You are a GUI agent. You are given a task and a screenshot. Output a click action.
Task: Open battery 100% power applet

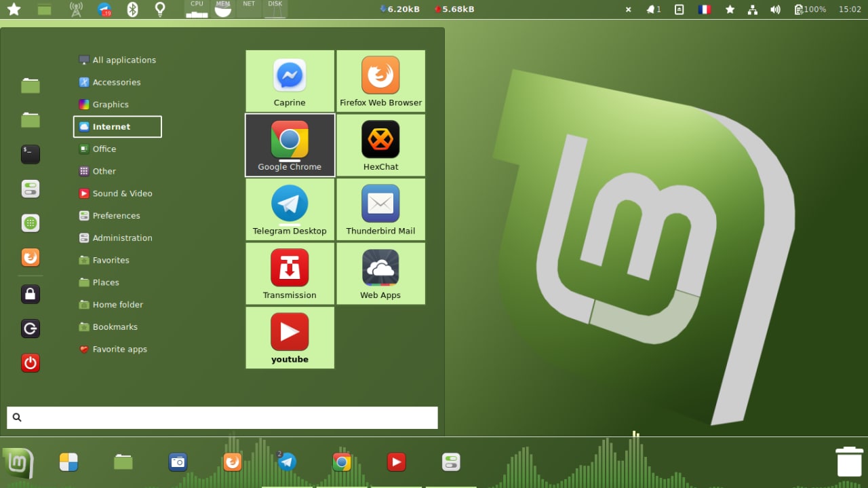tap(810, 10)
